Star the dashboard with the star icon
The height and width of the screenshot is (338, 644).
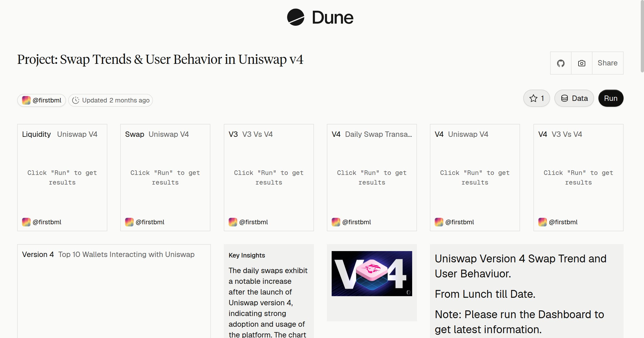click(x=533, y=98)
